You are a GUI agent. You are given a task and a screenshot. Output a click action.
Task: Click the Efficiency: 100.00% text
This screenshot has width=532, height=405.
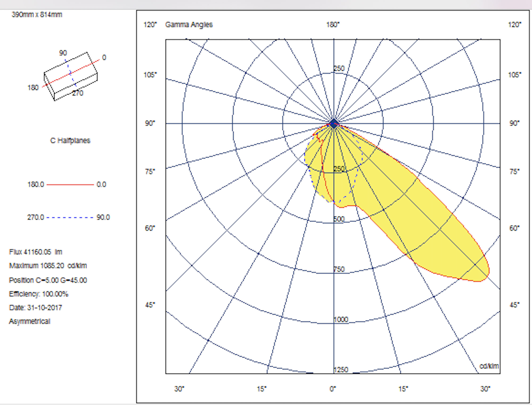[x=39, y=294]
